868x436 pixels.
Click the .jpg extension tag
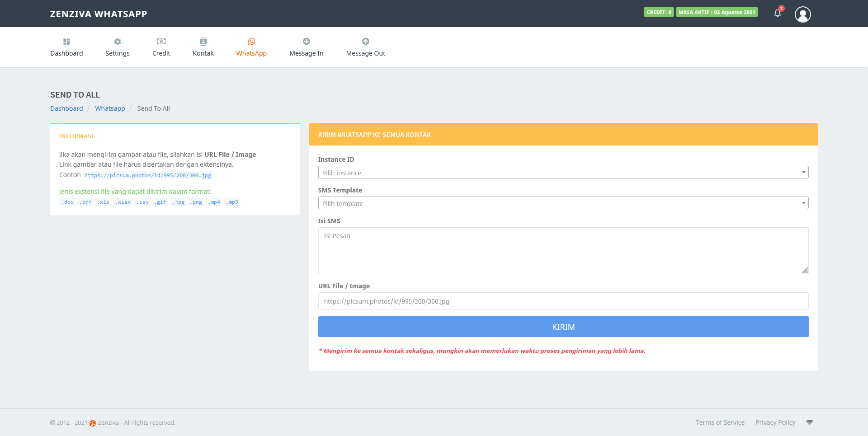[178, 202]
